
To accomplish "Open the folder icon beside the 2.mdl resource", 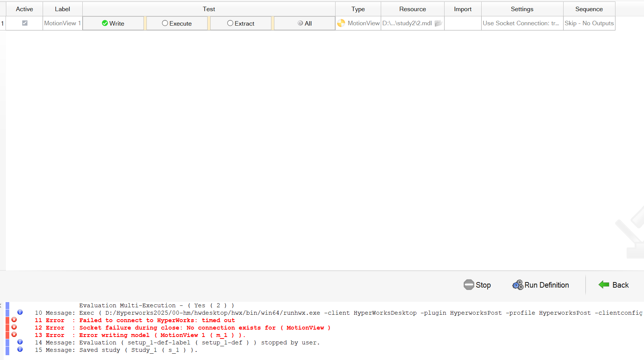I will [438, 23].
